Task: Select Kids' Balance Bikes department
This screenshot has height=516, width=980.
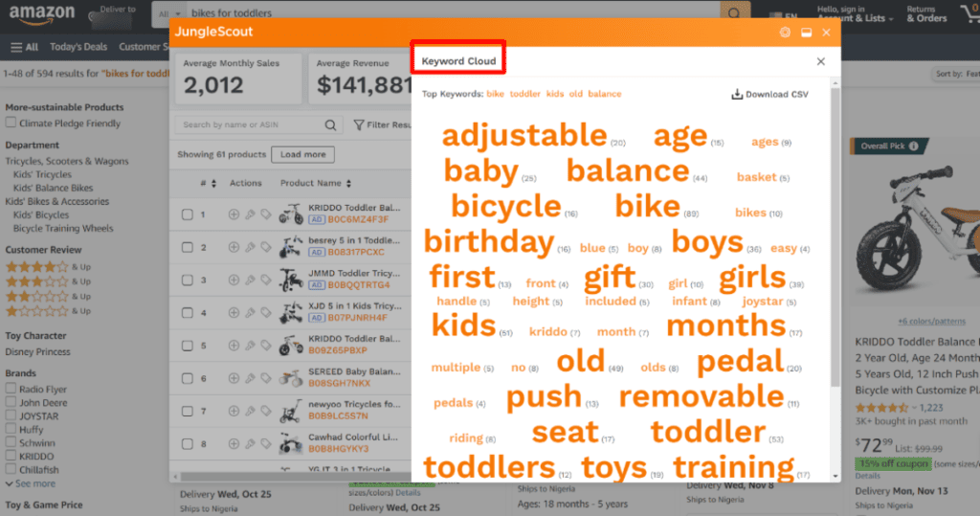Action: [x=54, y=188]
